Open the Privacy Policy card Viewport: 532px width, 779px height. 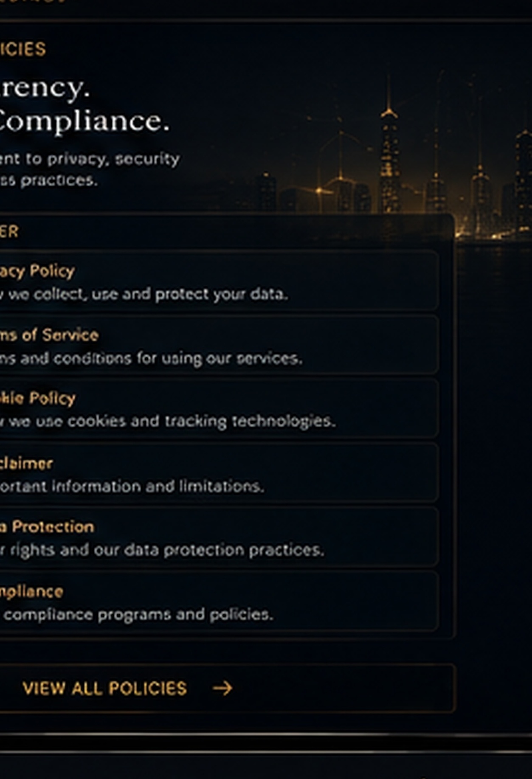click(x=219, y=281)
